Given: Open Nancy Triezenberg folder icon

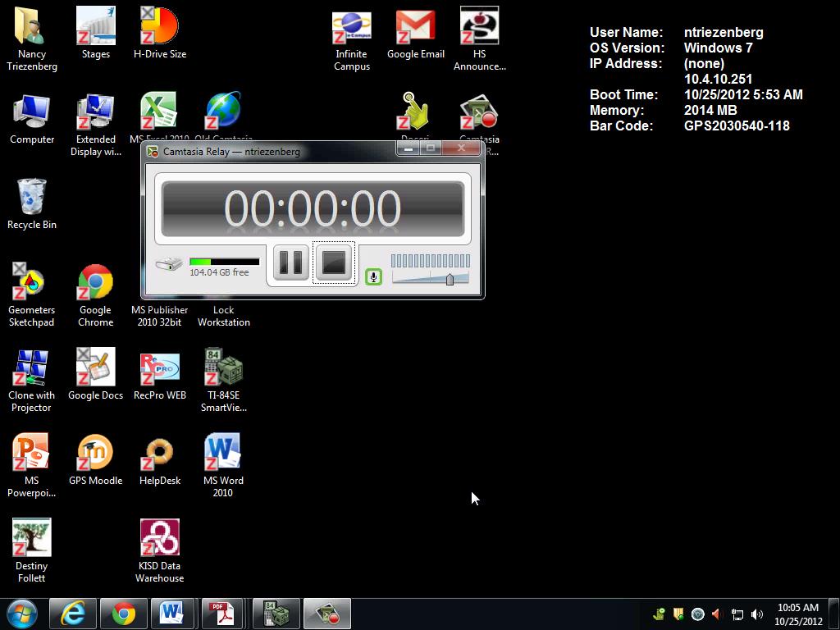Looking at the screenshot, I should [32, 39].
